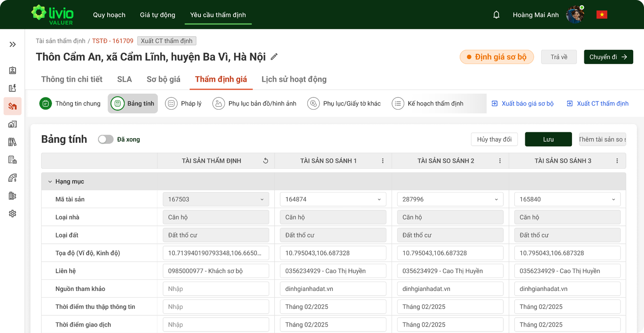Viewport: 644px width, 333px height.
Task: Click Nguồn tham khảo input for Tài sản thẩm định
Action: click(216, 289)
